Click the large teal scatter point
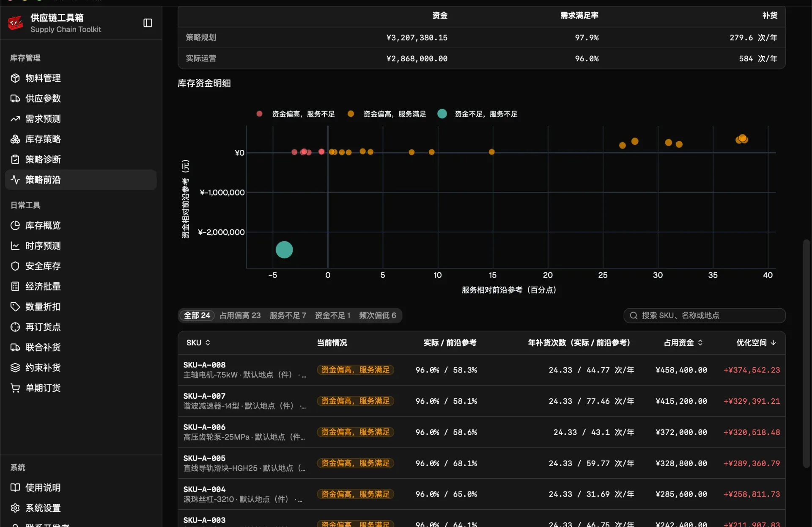The image size is (812, 527). point(284,250)
